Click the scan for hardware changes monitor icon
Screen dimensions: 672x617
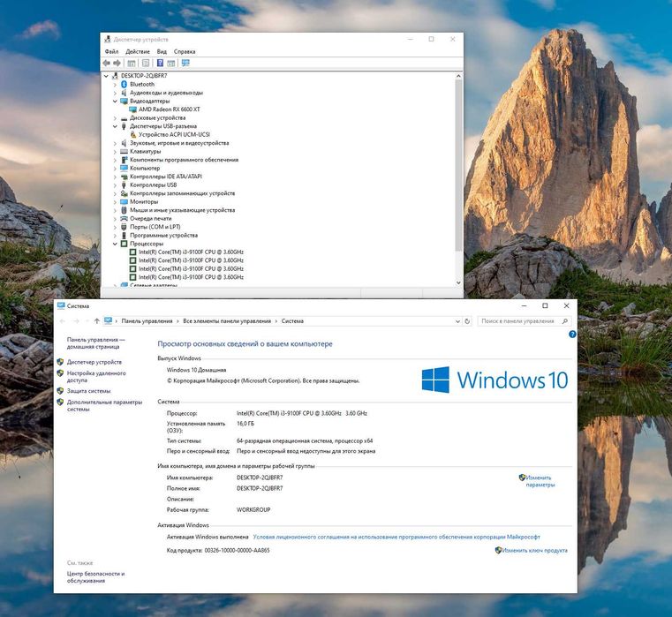click(x=185, y=63)
